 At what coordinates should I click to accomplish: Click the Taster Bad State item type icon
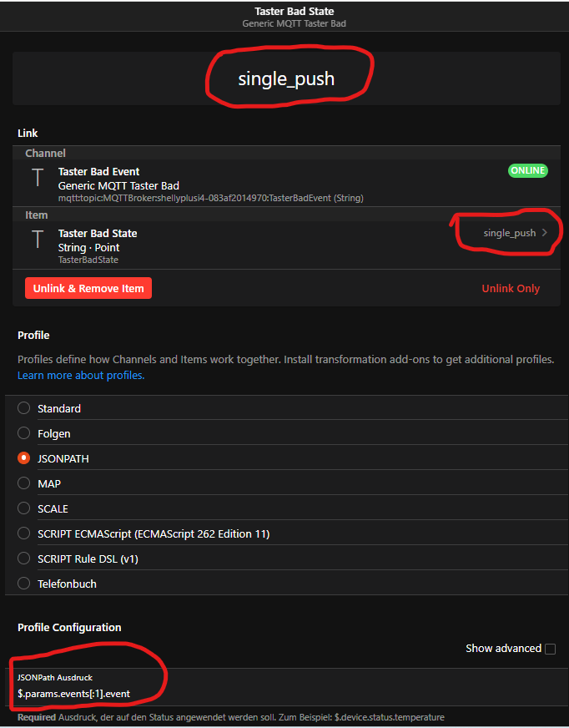click(x=37, y=240)
